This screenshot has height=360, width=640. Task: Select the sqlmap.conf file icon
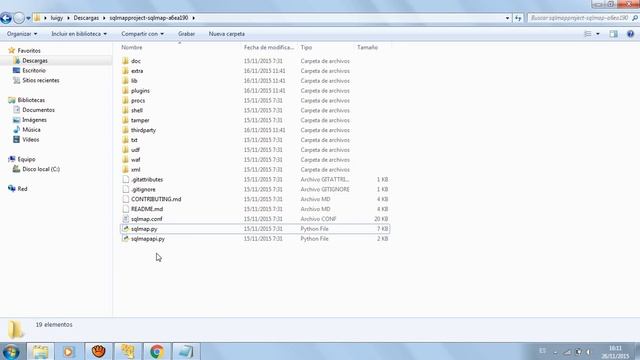click(x=126, y=219)
